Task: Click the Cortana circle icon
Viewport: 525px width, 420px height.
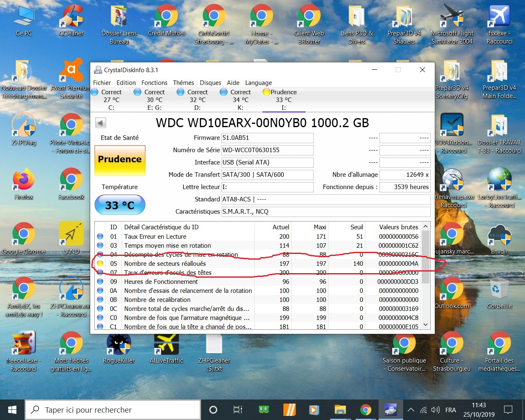Action: tap(213, 409)
